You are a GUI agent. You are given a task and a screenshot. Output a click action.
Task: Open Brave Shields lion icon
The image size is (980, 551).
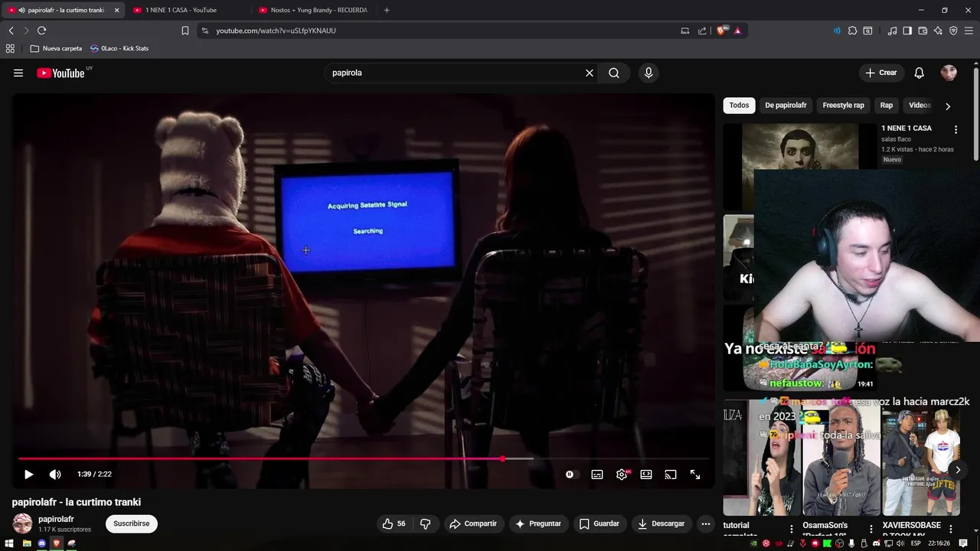pos(721,31)
